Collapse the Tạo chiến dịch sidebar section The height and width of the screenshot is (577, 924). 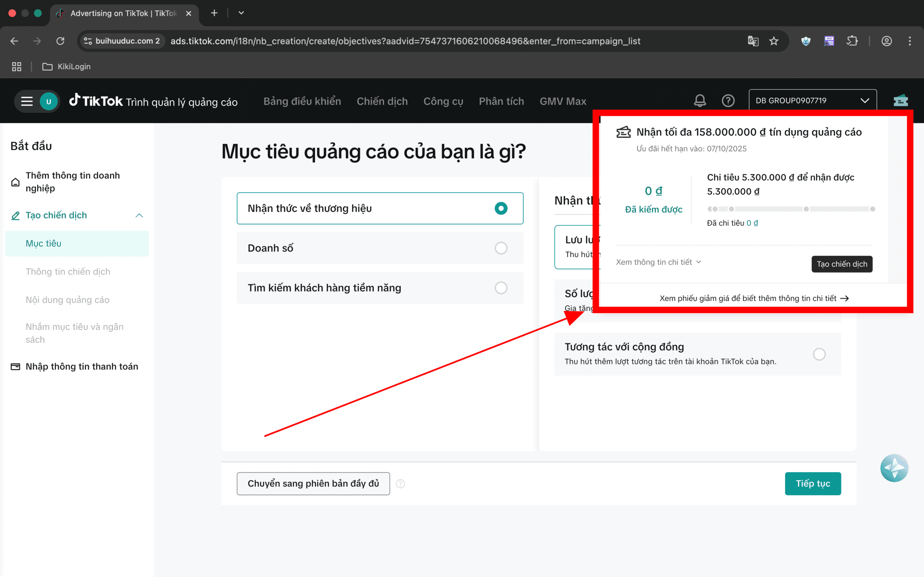click(x=139, y=215)
